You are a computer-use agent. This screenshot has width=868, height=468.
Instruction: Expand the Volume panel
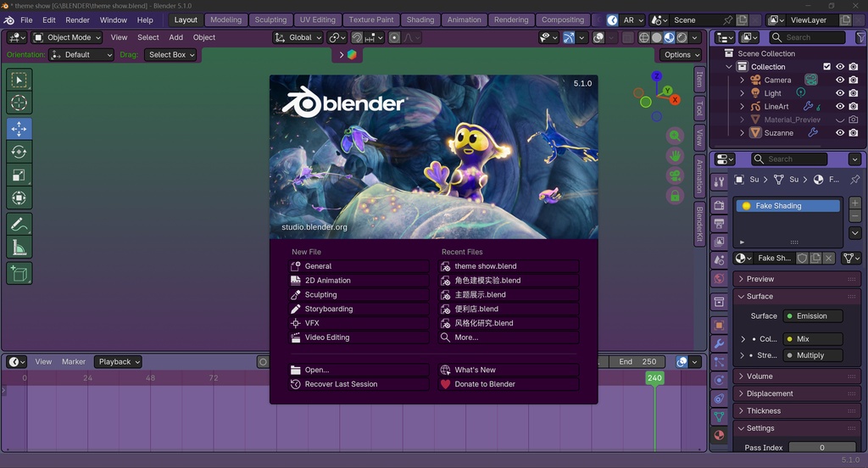797,376
